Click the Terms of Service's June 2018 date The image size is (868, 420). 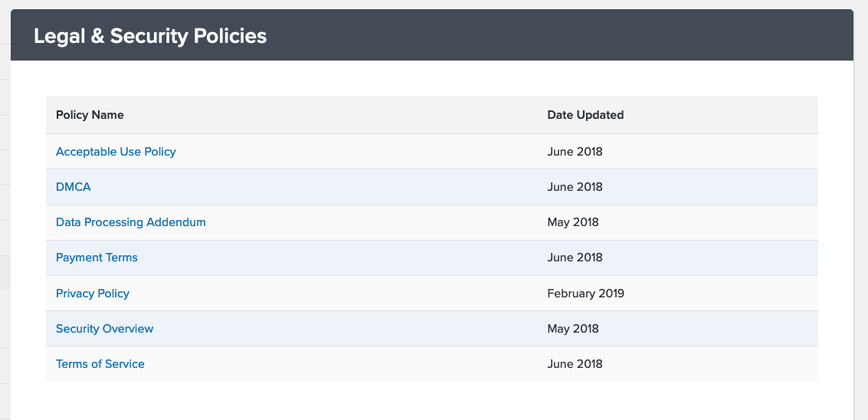575,364
